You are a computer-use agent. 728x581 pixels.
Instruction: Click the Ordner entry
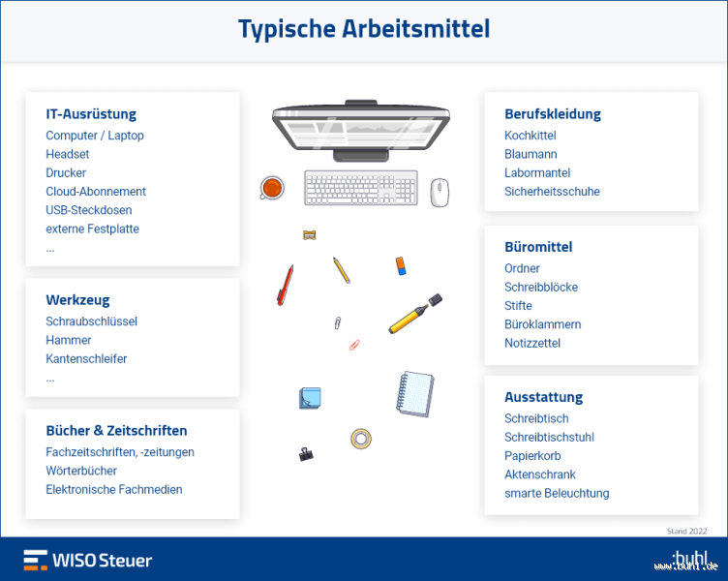click(522, 268)
